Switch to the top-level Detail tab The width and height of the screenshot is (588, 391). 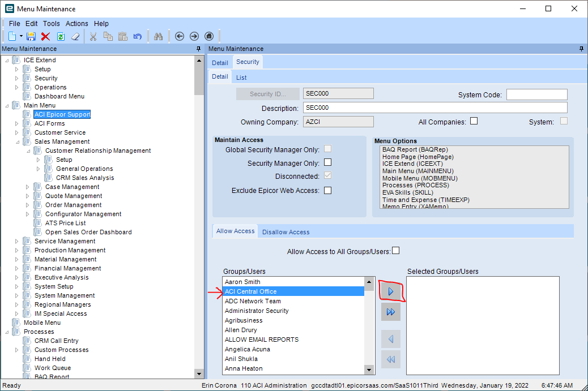pos(220,63)
